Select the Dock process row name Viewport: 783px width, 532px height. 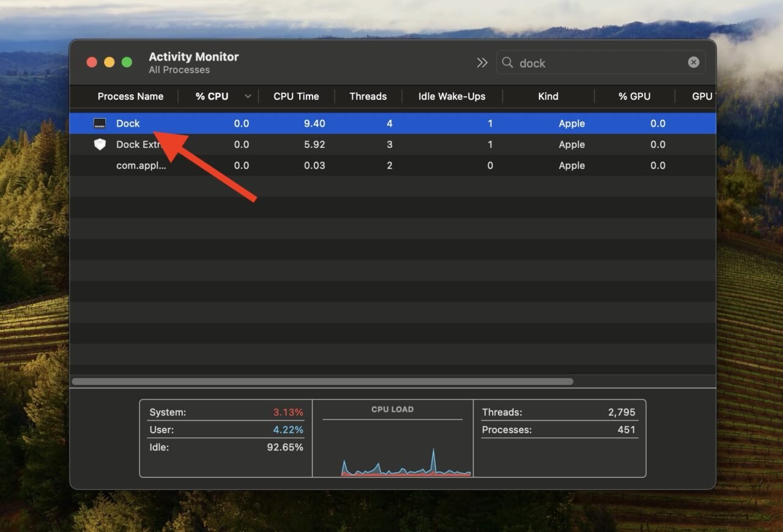(x=128, y=124)
